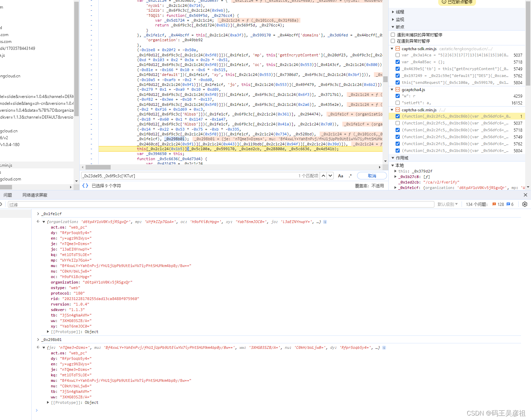Click 取消 to cancel search
This screenshot has height=420, width=531.
coord(372,176)
